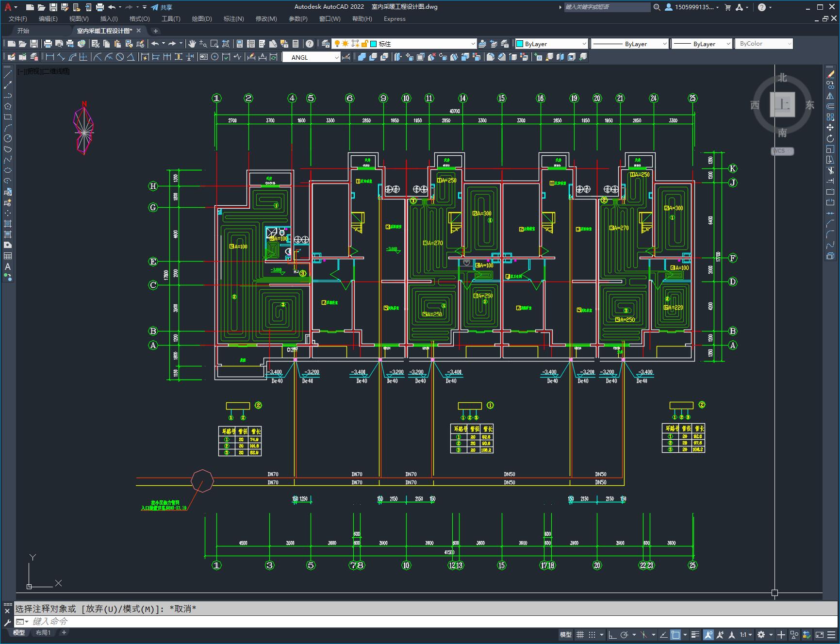Select the Line draw tool on left toolbar
The height and width of the screenshot is (644, 840).
pyautogui.click(x=8, y=74)
